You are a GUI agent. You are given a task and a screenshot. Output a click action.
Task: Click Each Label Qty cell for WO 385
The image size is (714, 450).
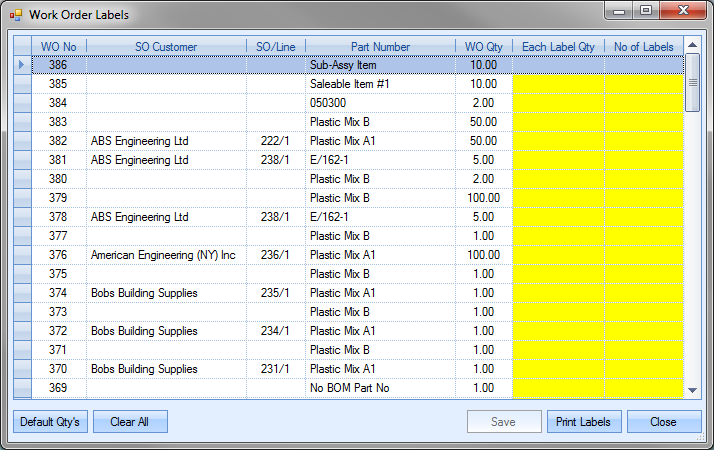(558, 84)
